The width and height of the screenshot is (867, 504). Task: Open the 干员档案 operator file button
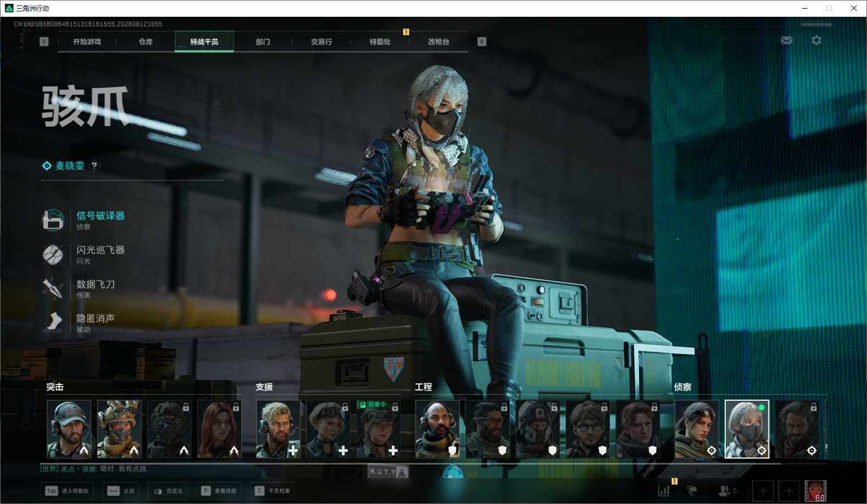(272, 491)
